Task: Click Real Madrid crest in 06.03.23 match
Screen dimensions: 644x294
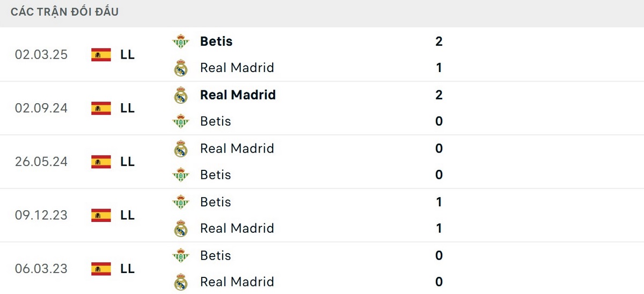Action: pyautogui.click(x=181, y=282)
